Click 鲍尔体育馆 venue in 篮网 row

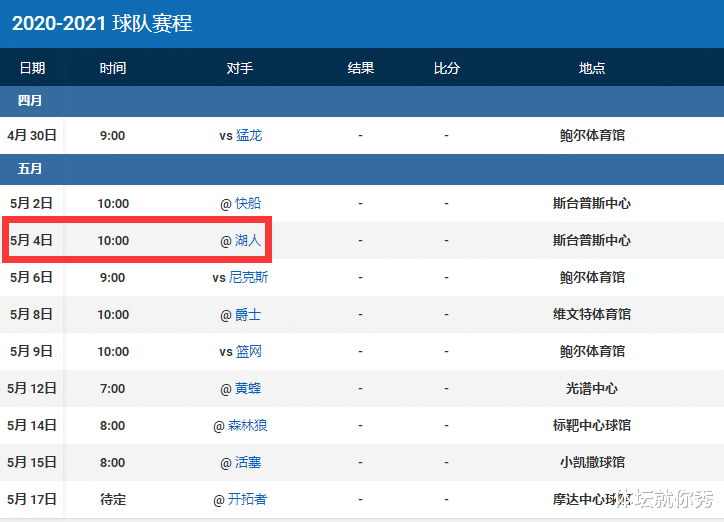tap(592, 351)
